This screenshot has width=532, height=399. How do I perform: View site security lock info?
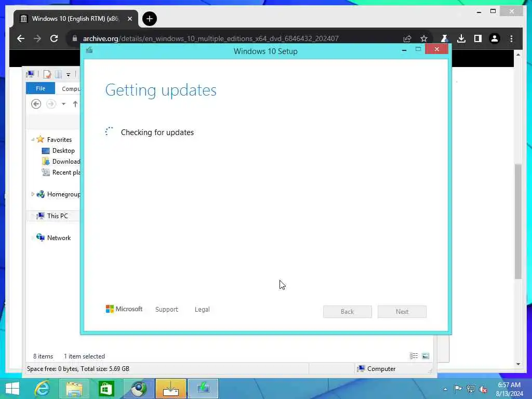coord(75,38)
